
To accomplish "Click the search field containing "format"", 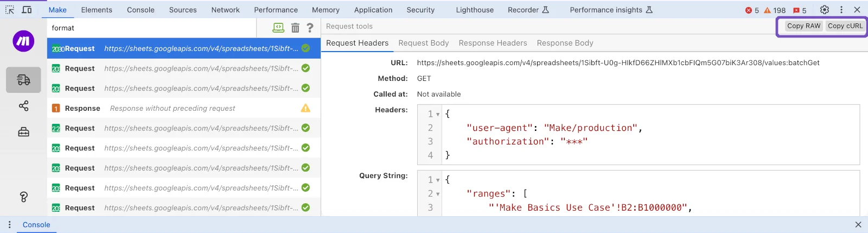I will [152, 28].
